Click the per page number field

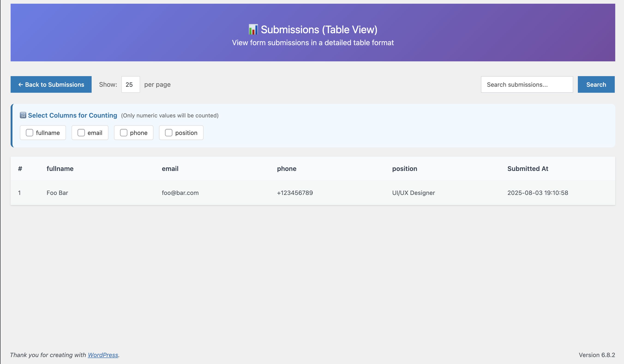(130, 85)
